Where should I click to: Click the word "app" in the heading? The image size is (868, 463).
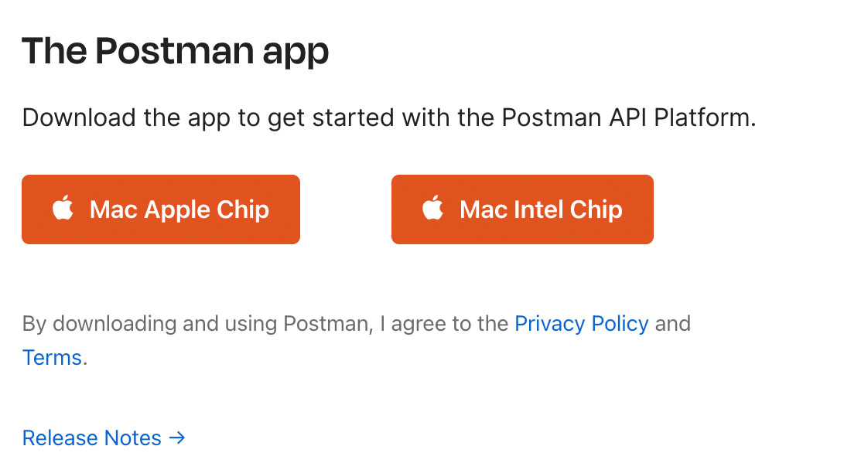click(295, 53)
